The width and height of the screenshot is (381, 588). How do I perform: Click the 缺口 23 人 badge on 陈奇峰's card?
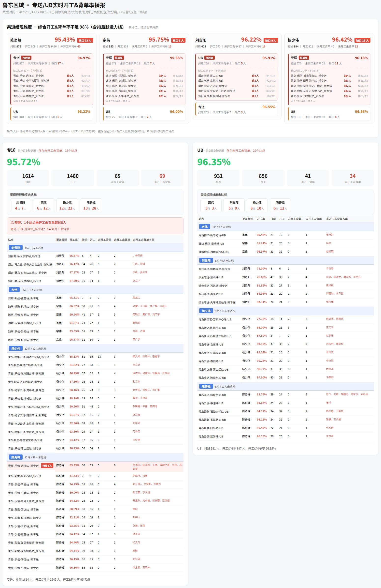[x=85, y=40]
